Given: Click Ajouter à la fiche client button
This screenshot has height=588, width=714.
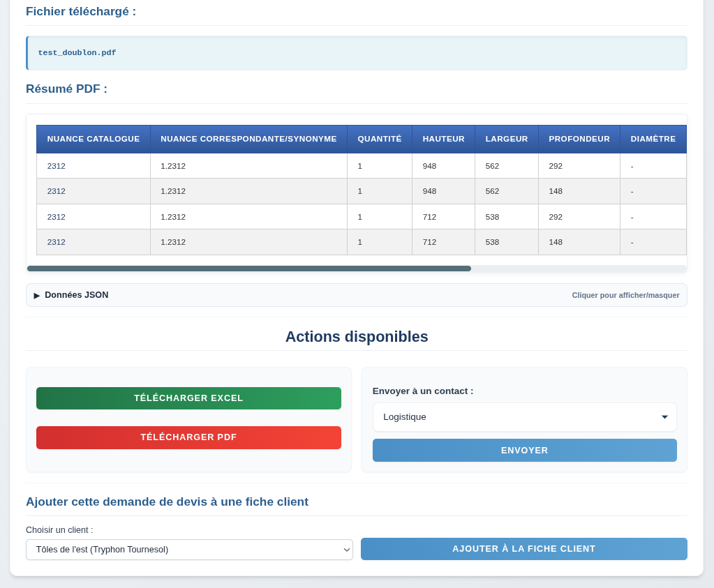Looking at the screenshot, I should point(523,549).
